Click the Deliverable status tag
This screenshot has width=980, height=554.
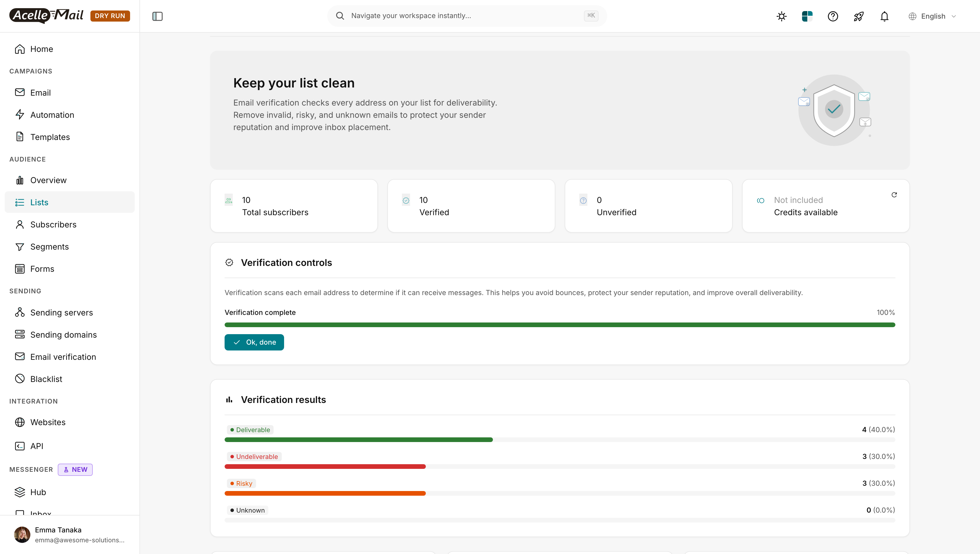tap(250, 429)
